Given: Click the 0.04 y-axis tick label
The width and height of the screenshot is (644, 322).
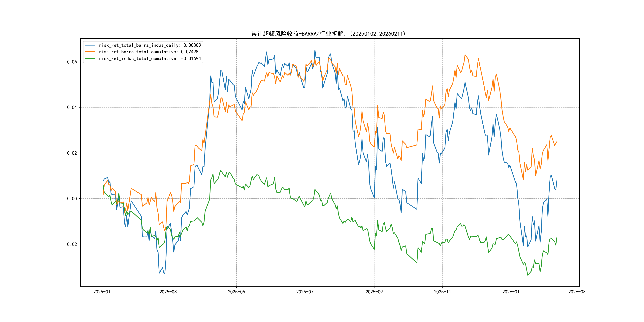Looking at the screenshot, I should coord(72,108).
